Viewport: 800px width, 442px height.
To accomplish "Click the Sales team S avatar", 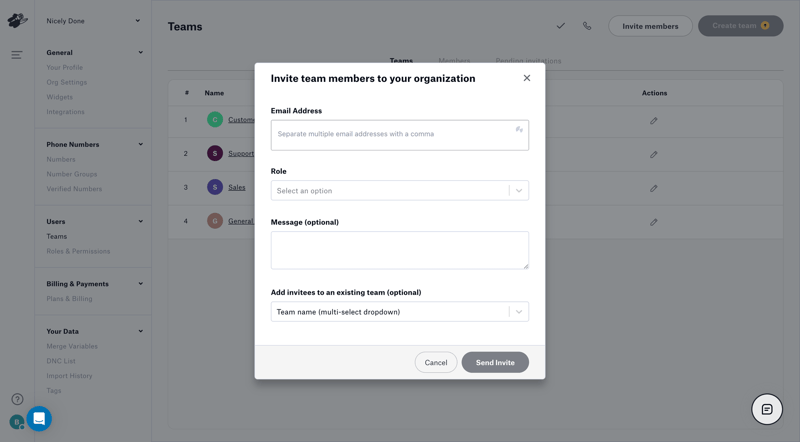I will tap(215, 187).
